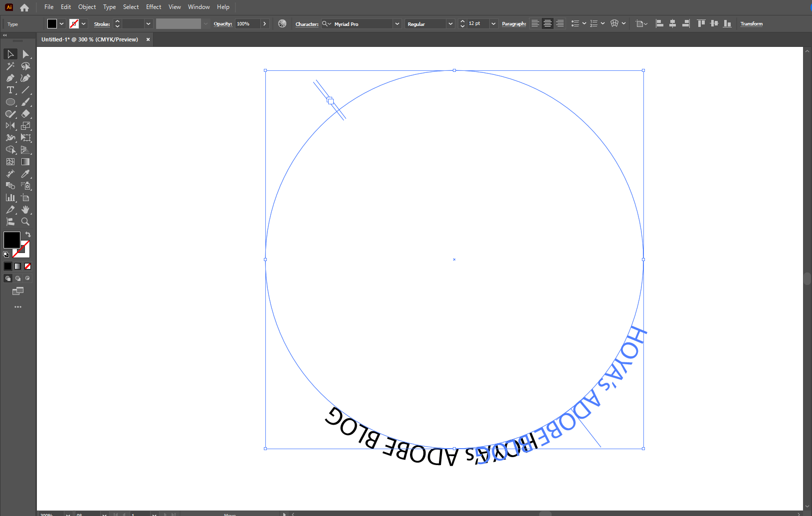Open the File menu
The image size is (812, 516).
coord(49,7)
